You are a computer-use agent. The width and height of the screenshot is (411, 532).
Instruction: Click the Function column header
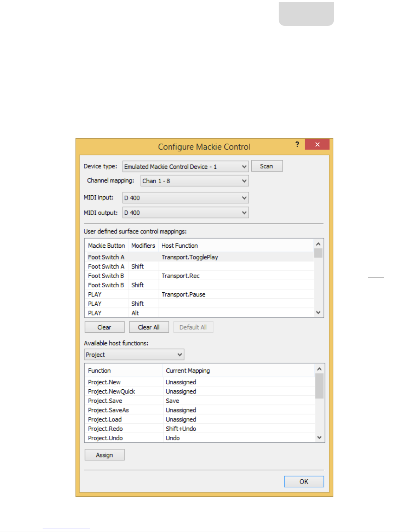pyautogui.click(x=124, y=371)
